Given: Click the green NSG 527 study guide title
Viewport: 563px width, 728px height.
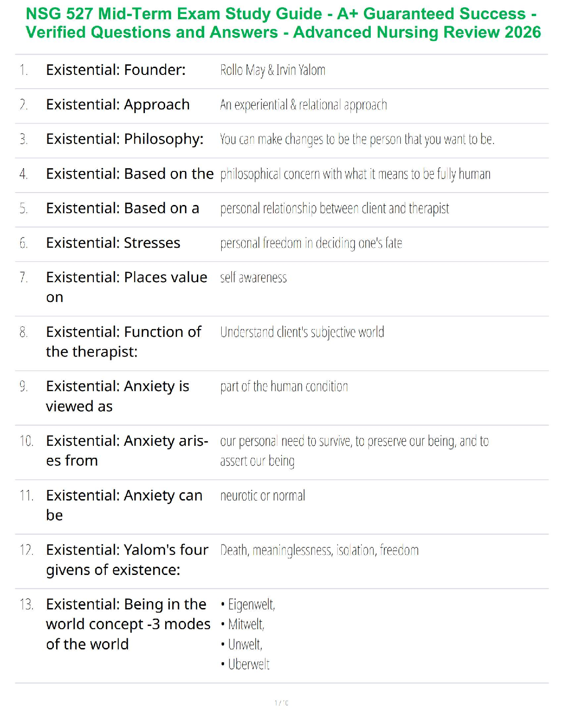Looking at the screenshot, I should 282,23.
